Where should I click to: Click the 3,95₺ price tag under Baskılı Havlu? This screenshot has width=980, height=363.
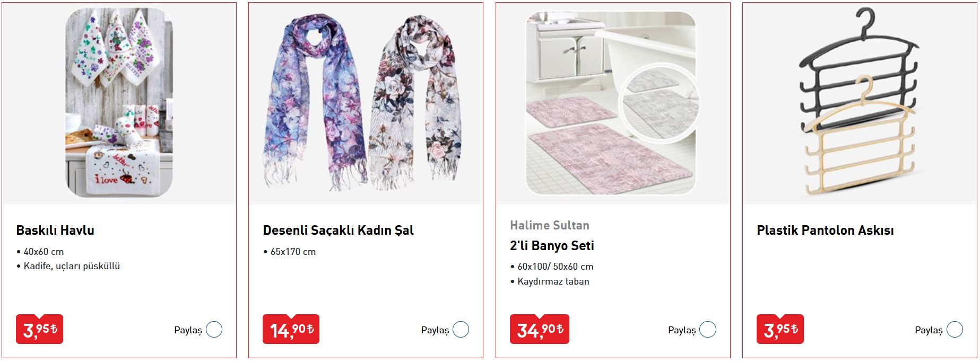click(x=39, y=329)
